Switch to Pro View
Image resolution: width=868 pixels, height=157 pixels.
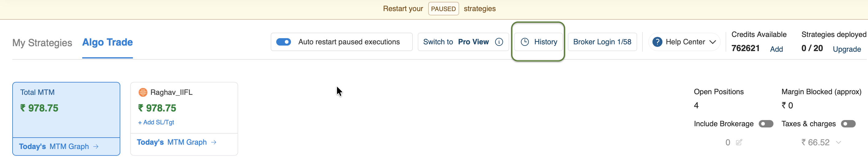pyautogui.click(x=456, y=42)
